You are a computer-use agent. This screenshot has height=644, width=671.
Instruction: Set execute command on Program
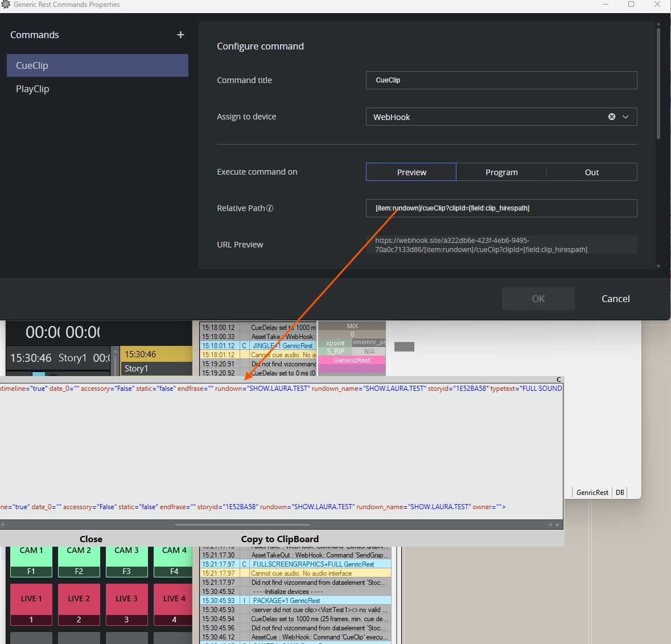point(501,172)
